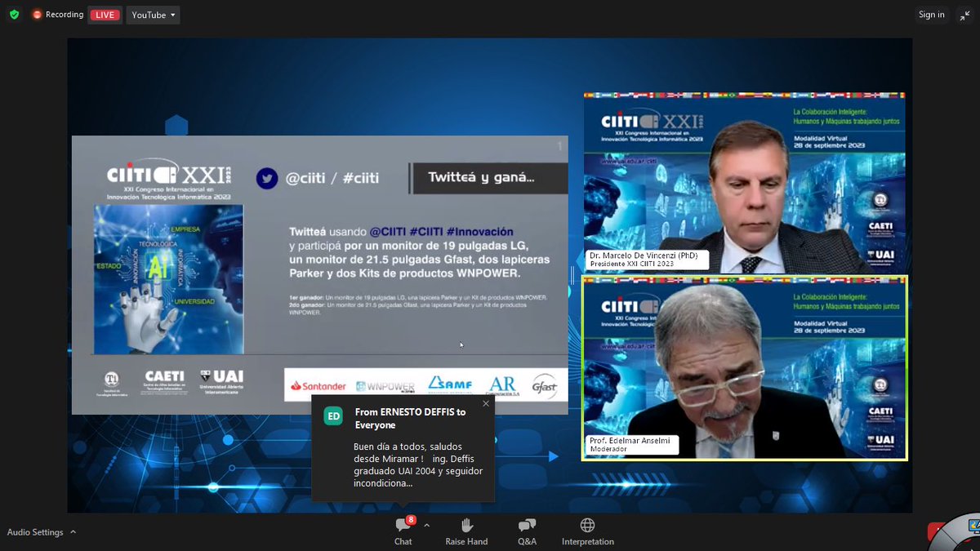
Task: Expand the chat options chevron
Action: pos(426,526)
